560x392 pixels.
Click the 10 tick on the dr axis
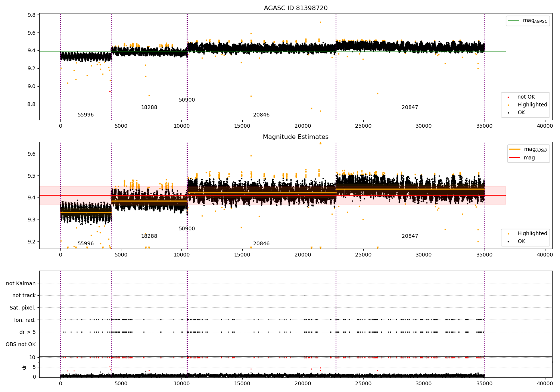click(x=32, y=357)
